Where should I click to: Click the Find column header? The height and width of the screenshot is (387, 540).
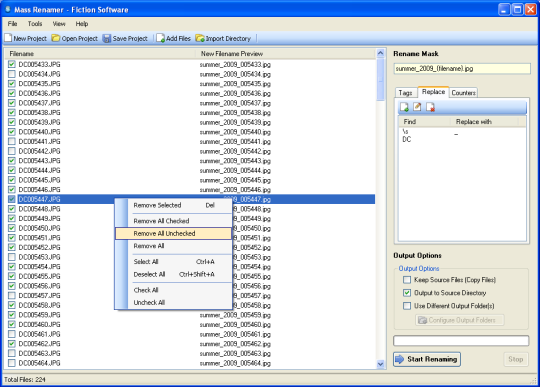(425, 122)
